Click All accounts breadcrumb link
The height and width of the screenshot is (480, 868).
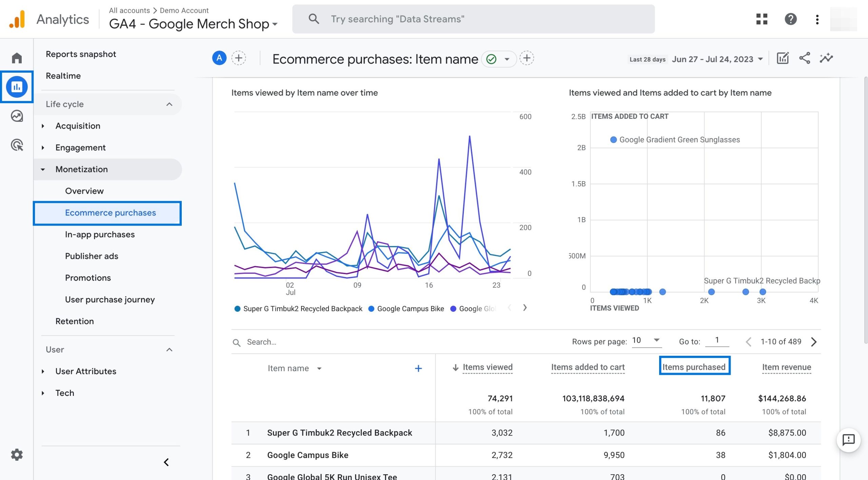129,11
